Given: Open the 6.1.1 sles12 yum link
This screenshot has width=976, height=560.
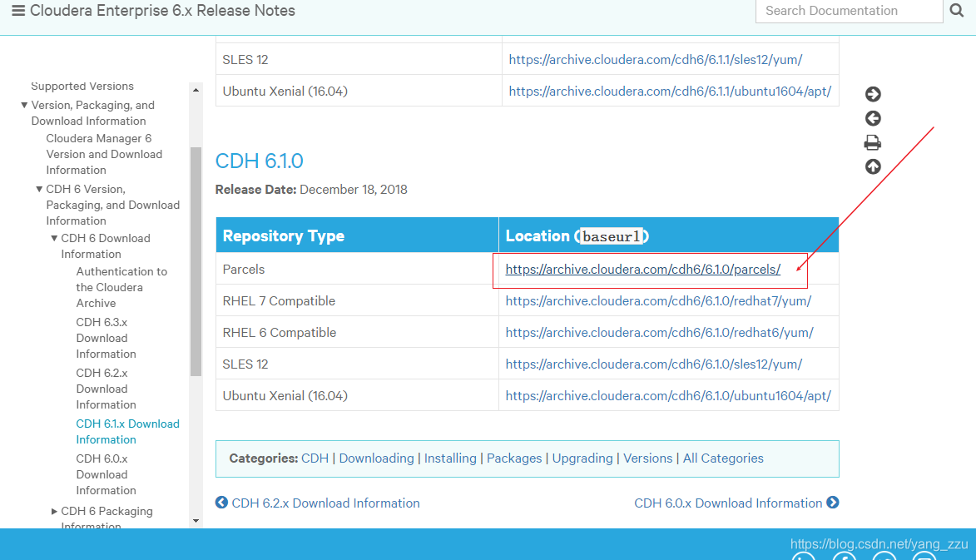Looking at the screenshot, I should 656,60.
